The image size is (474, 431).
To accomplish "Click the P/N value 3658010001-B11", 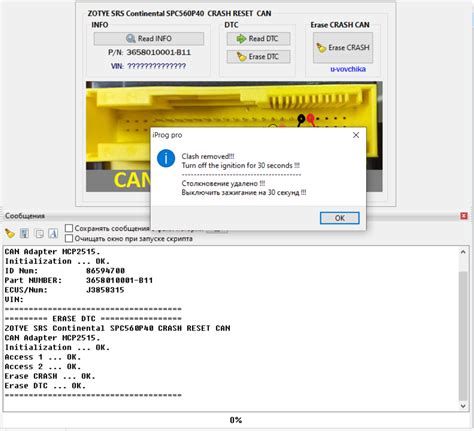I will (159, 52).
